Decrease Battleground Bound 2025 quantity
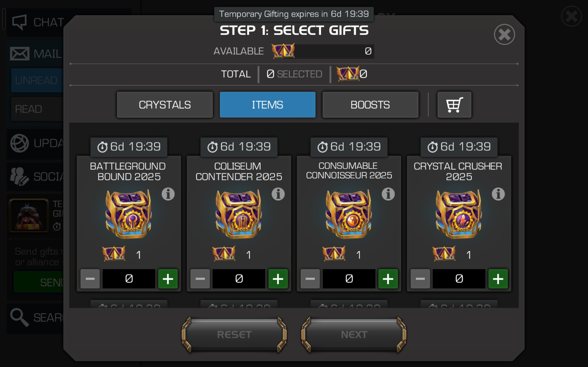The image size is (588, 367). [x=90, y=279]
